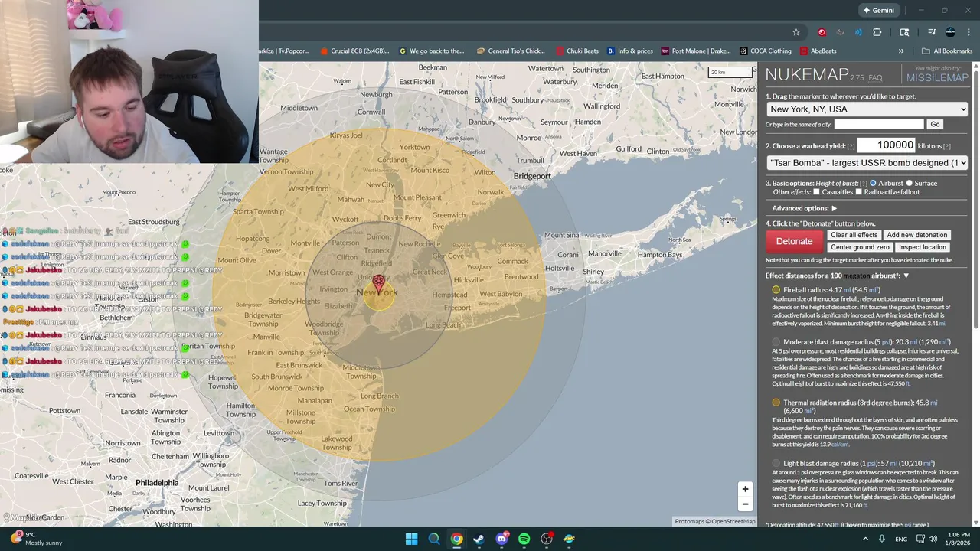
Task: Click Clear all effects button
Action: 854,235
